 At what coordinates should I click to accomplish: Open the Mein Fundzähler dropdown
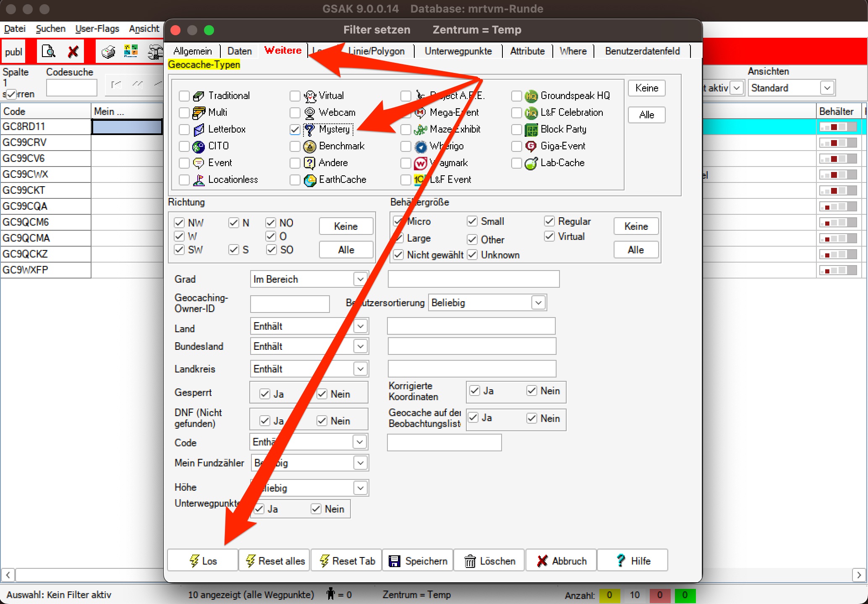click(309, 463)
